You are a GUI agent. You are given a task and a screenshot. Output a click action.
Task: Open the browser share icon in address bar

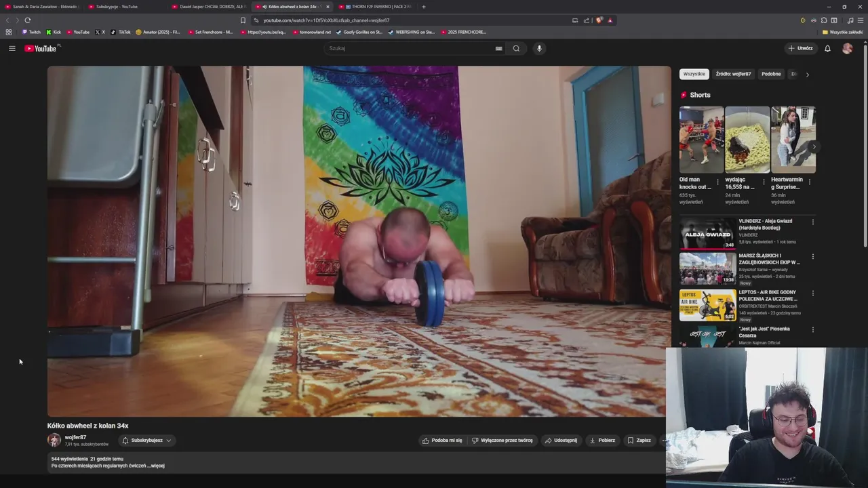[x=587, y=20]
